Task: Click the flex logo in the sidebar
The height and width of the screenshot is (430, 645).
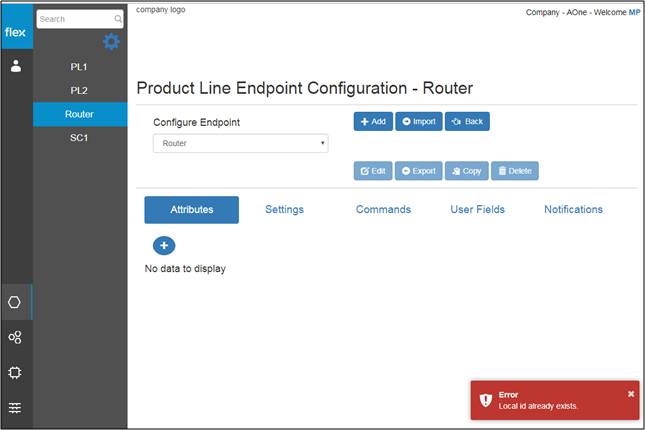Action: click(x=16, y=32)
